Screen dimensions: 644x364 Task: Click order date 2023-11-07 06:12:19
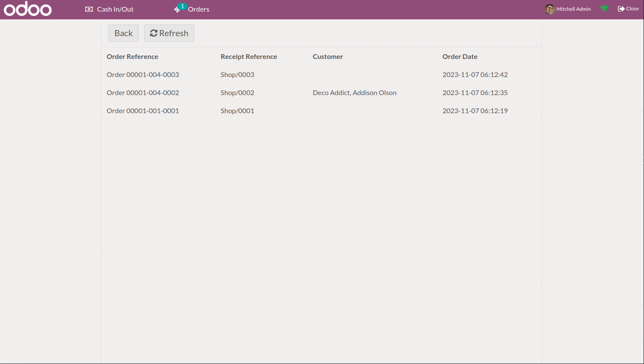475,111
